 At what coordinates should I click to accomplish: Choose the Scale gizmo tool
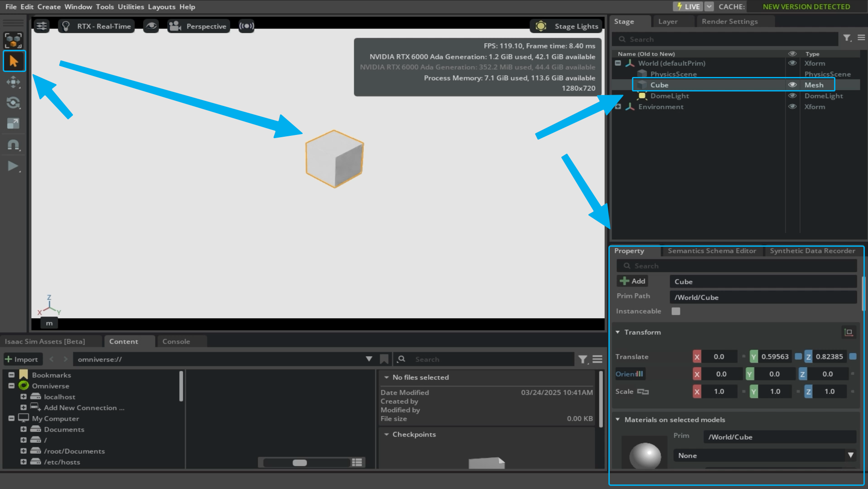[13, 123]
